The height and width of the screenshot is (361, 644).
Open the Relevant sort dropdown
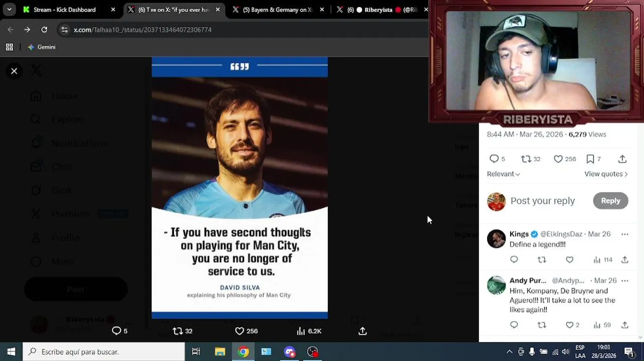coord(503,174)
